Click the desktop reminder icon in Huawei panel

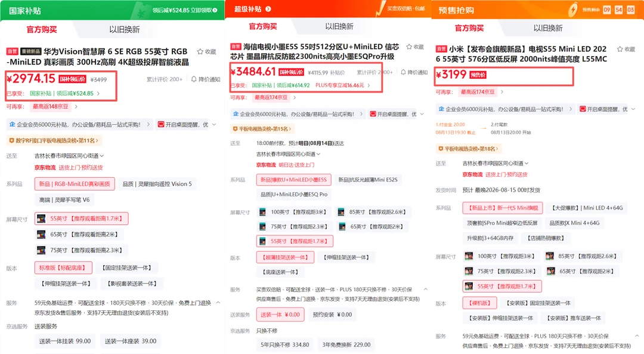point(161,124)
